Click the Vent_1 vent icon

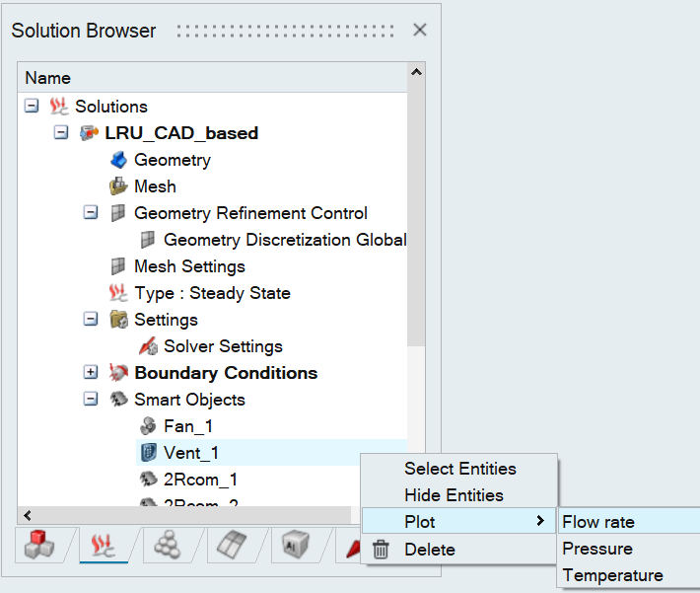pos(148,453)
